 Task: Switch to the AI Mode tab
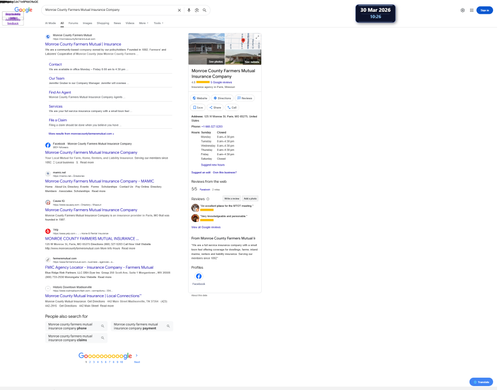[50, 23]
